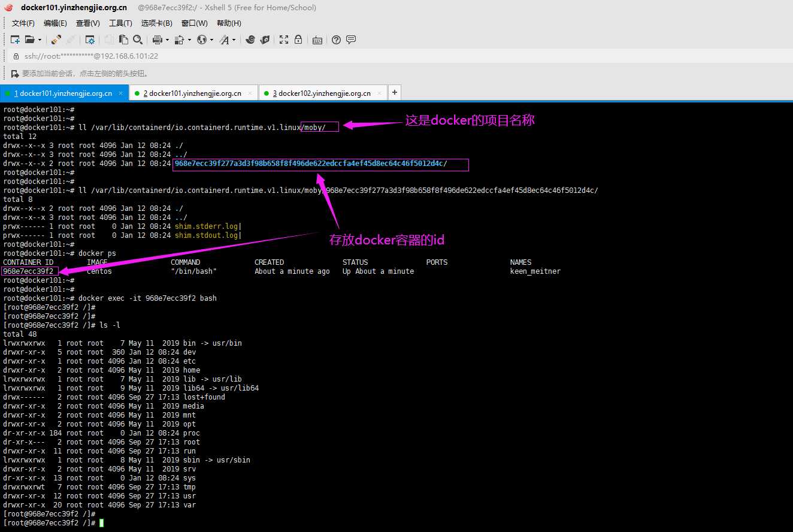
Task: Click the reconnect plug icon
Action: 56,40
